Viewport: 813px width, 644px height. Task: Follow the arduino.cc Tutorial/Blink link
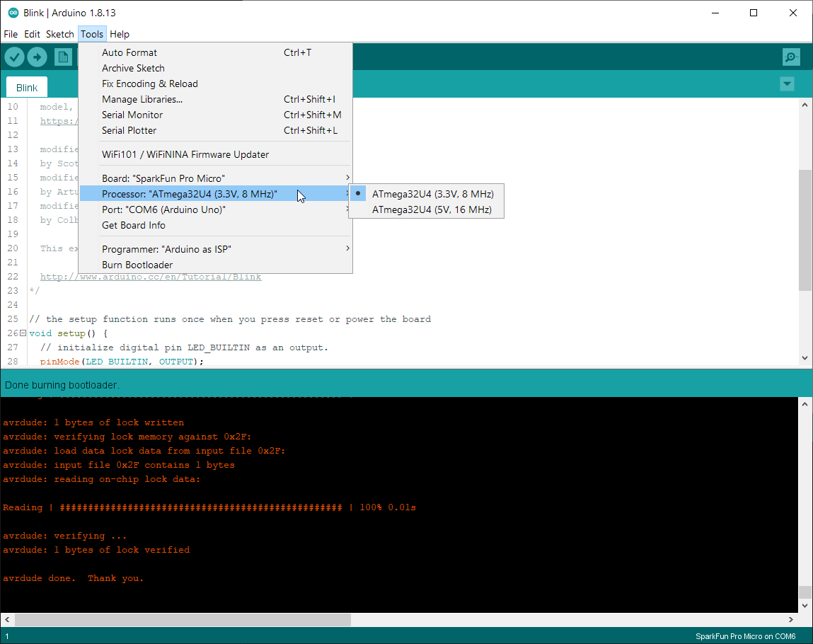click(151, 277)
